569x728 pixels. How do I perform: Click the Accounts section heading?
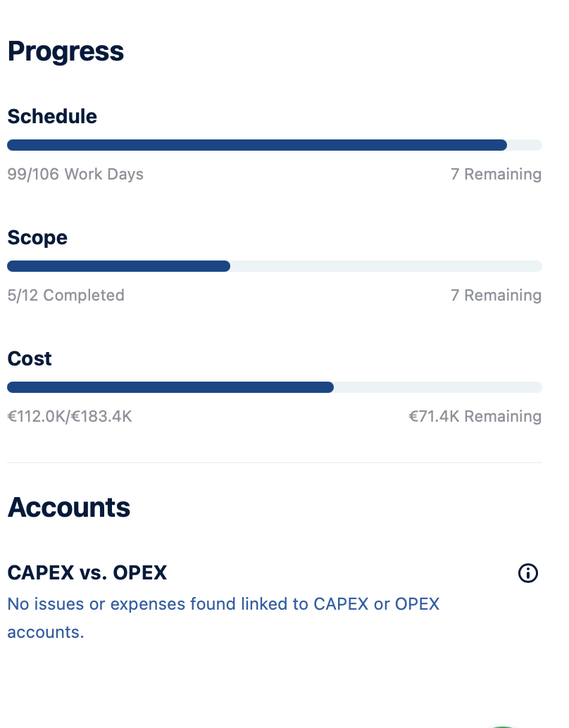(x=68, y=507)
